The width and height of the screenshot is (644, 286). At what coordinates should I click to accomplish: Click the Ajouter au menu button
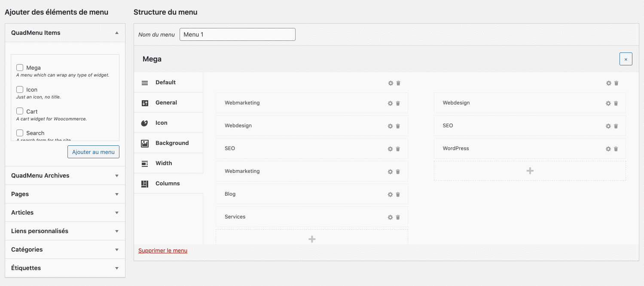click(93, 152)
